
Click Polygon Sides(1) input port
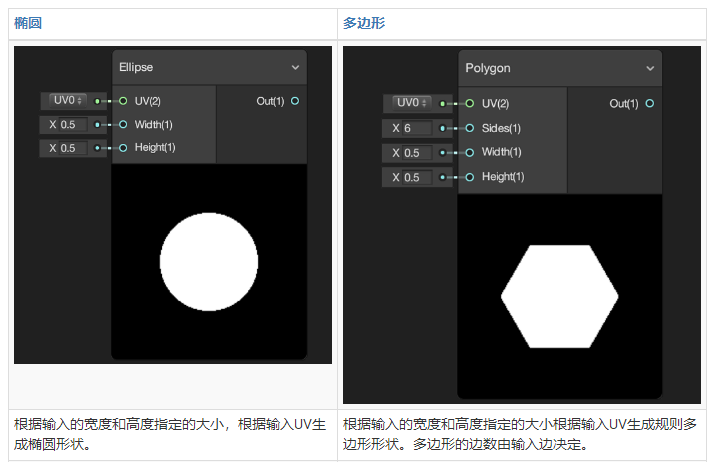click(x=470, y=128)
